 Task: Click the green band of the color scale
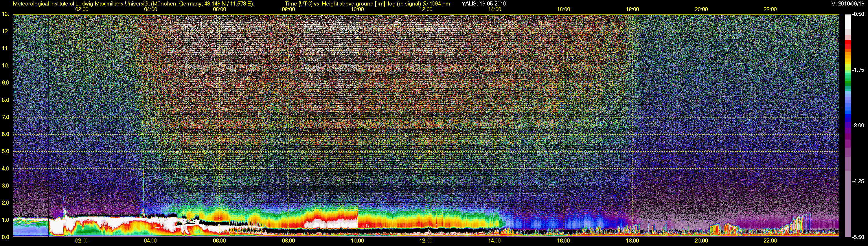tap(847, 82)
